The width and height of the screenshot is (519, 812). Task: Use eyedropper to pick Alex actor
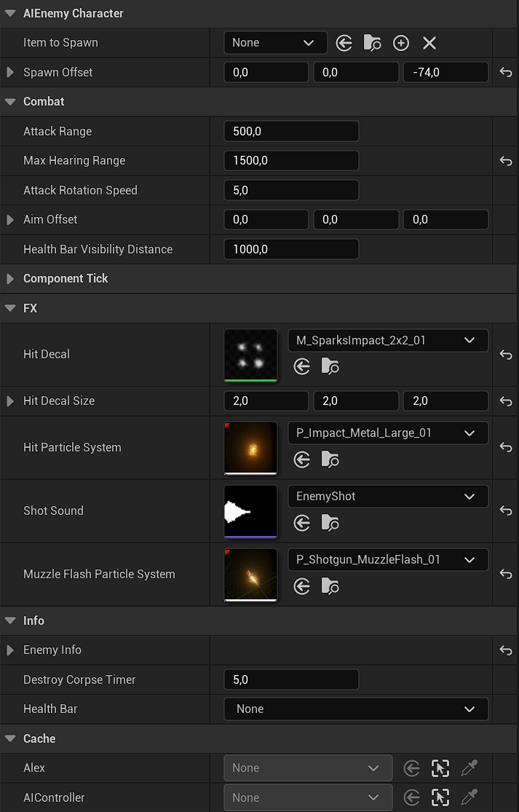(469, 768)
